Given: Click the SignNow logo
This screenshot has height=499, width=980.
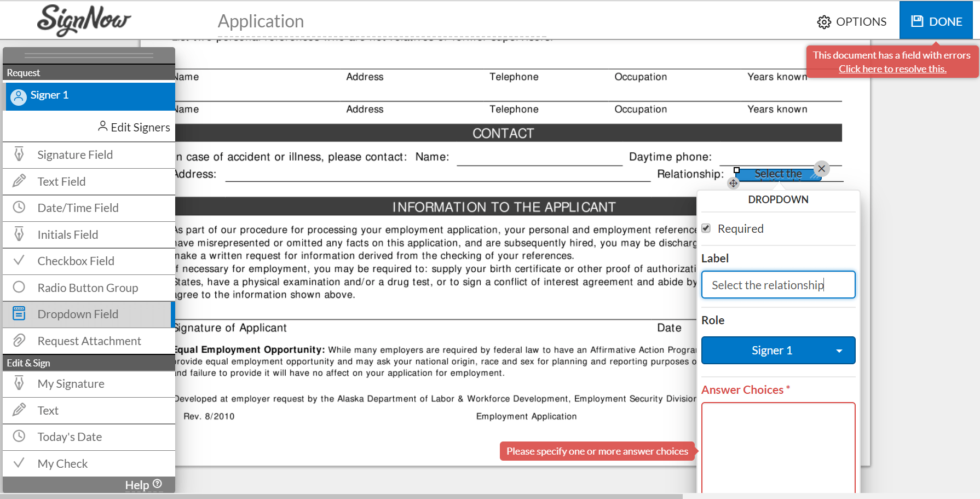Looking at the screenshot, I should pos(84,20).
